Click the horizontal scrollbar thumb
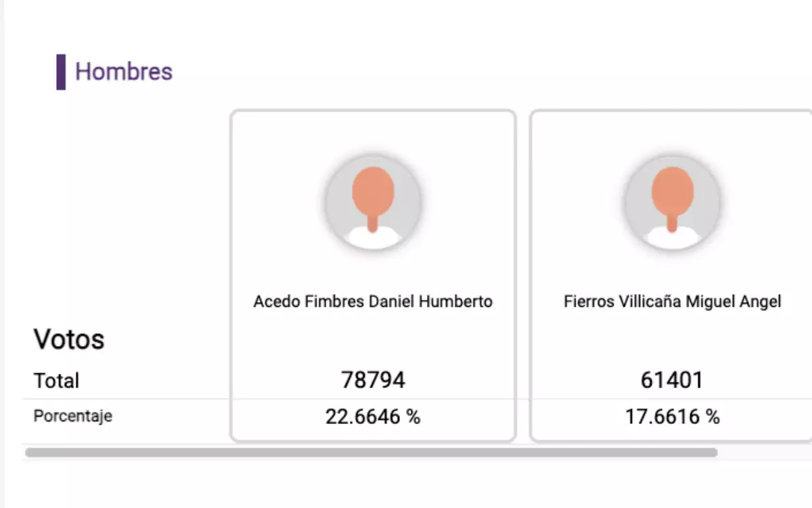 (x=371, y=452)
